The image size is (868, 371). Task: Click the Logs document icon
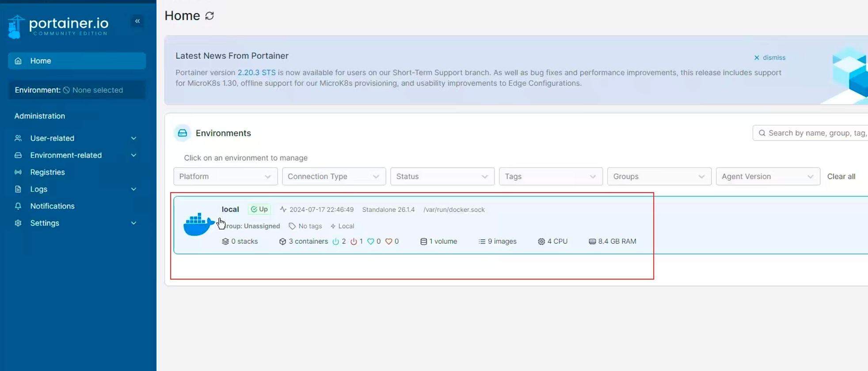click(18, 189)
